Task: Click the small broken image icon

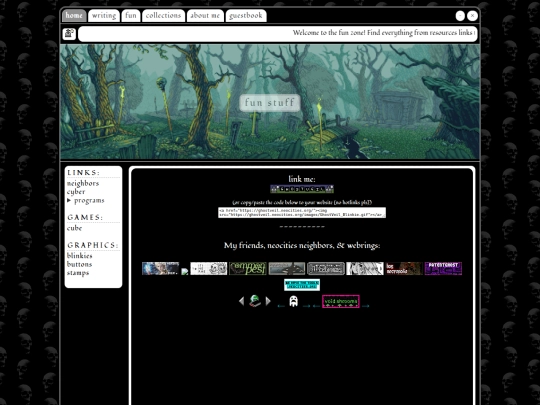Action: (x=185, y=272)
